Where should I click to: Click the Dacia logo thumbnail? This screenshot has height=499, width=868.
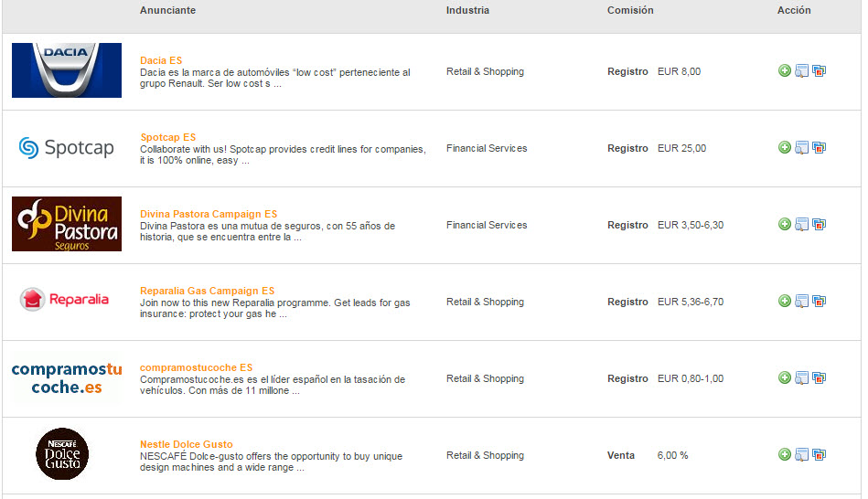67,70
